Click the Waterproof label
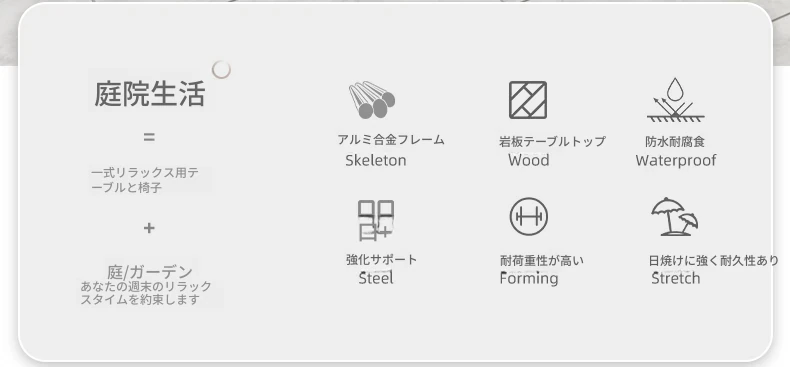Image resolution: width=790 pixels, height=367 pixels. point(676,160)
